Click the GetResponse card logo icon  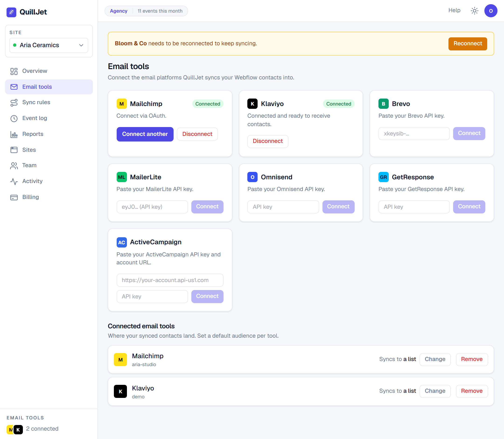point(383,177)
